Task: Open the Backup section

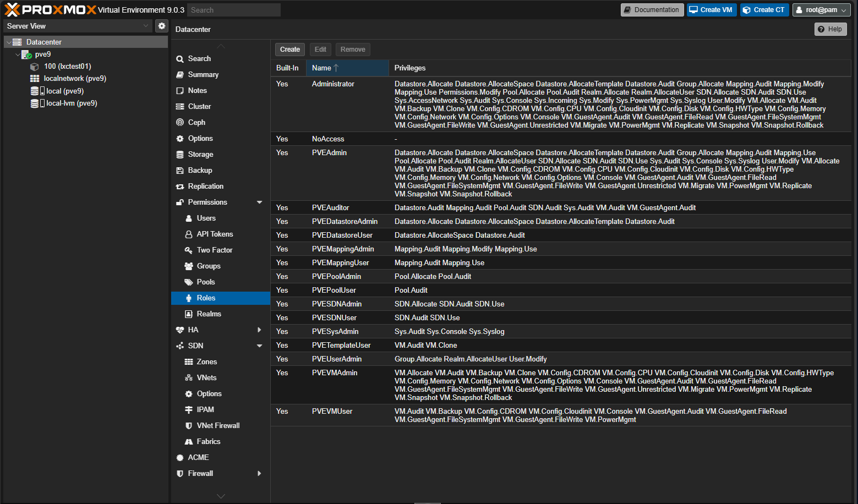Action: [200, 171]
